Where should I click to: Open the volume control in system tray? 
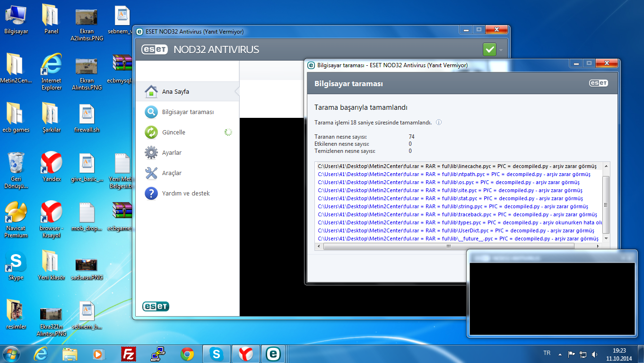(x=595, y=354)
